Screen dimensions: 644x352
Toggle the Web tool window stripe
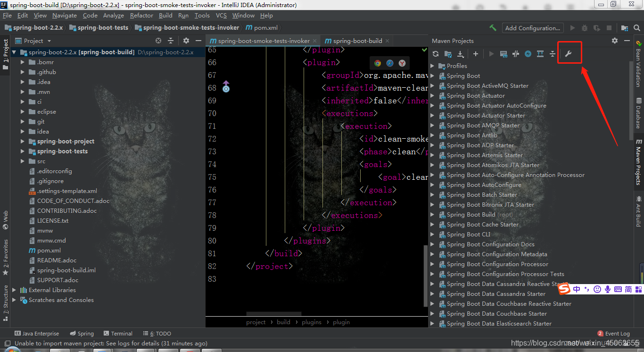(6, 220)
